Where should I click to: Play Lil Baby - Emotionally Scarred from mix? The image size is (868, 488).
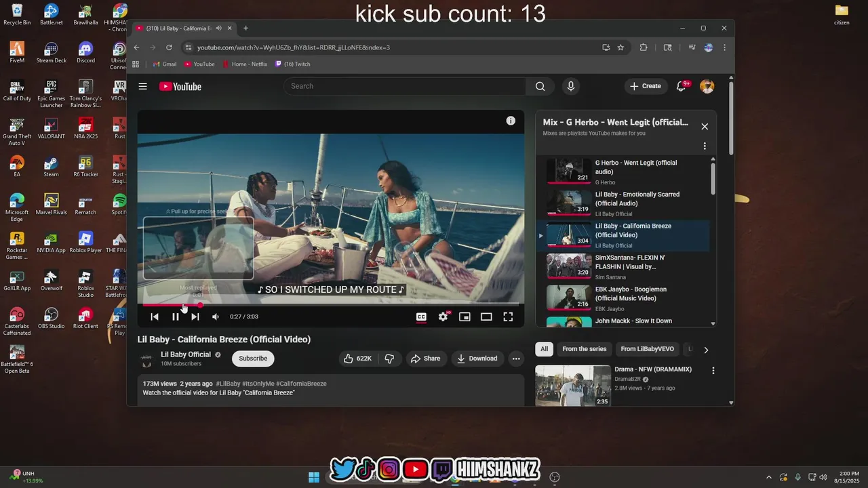tap(623, 204)
